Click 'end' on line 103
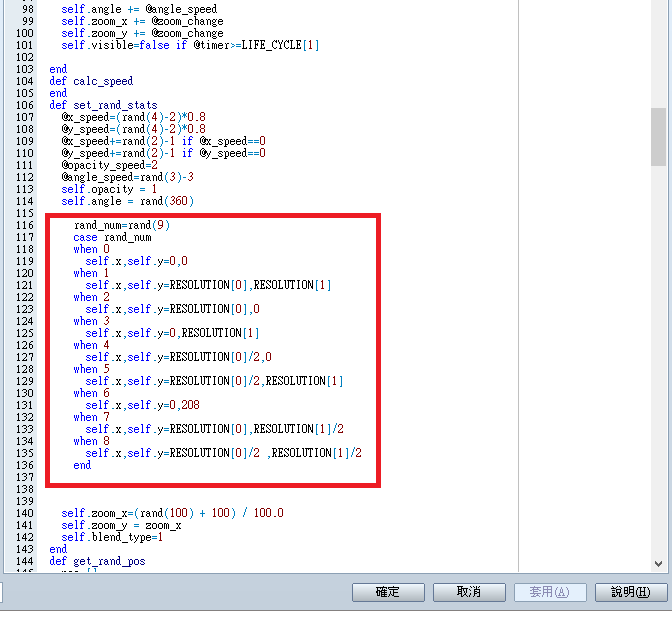This screenshot has height=618, width=672. [x=58, y=69]
